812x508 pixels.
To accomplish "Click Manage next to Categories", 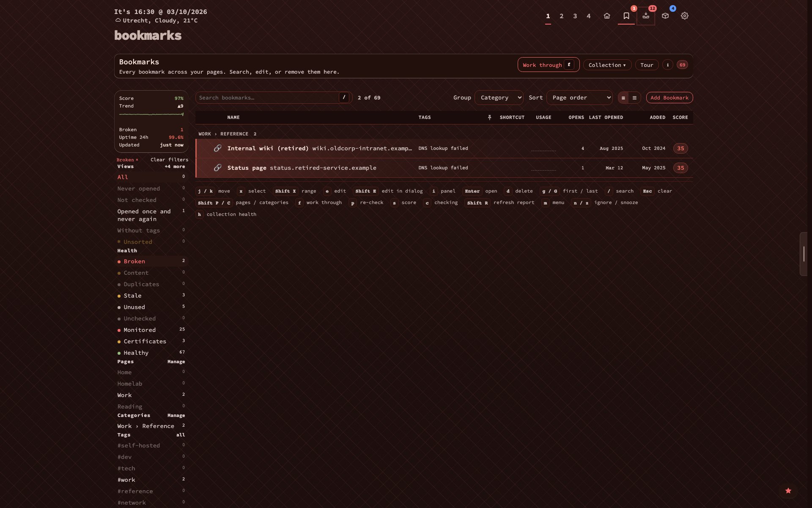I will [x=176, y=415].
